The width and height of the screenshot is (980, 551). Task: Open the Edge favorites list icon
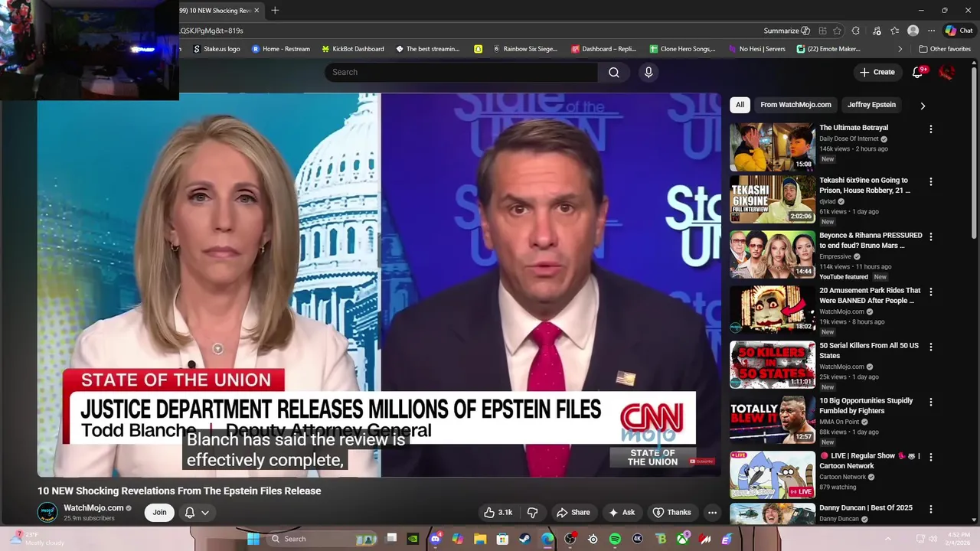click(x=894, y=31)
